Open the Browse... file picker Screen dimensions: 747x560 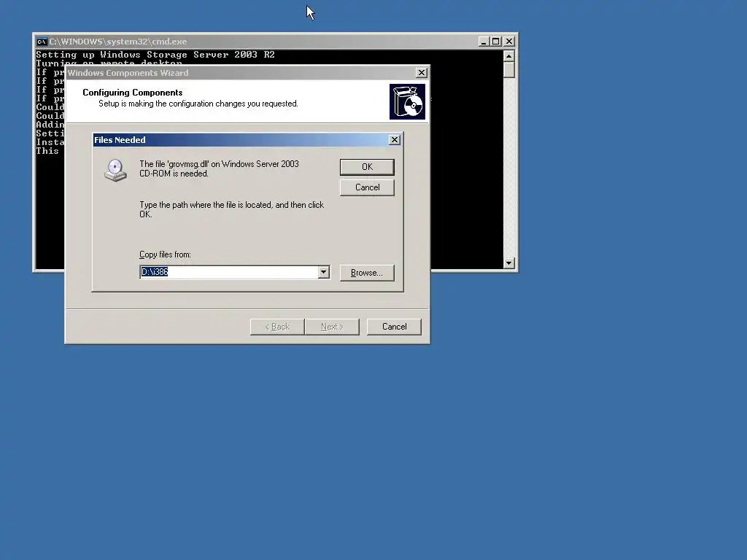tap(367, 273)
